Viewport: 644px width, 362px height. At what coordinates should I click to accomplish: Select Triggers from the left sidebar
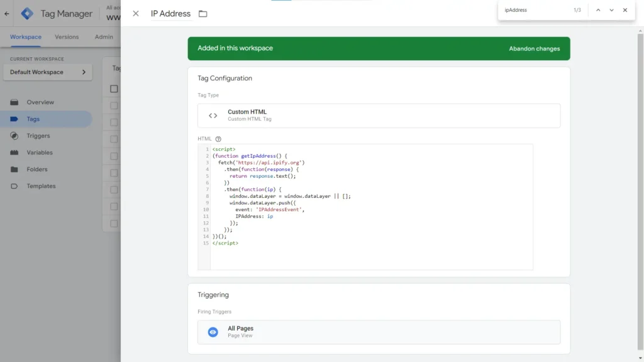(x=38, y=136)
